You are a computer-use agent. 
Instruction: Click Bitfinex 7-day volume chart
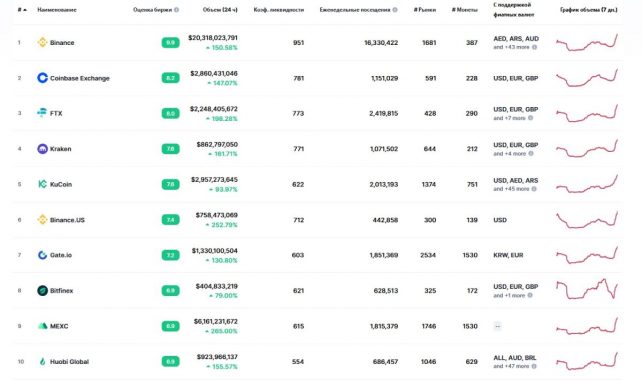point(587,290)
